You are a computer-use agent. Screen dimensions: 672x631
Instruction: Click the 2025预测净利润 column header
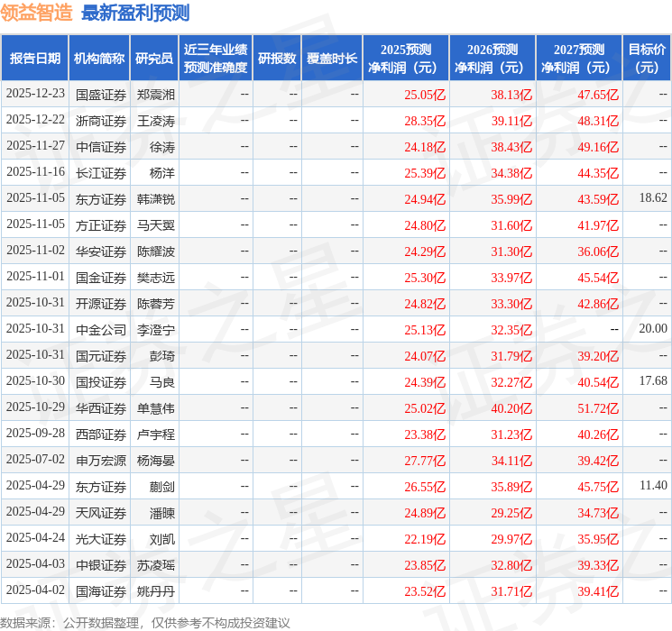tap(405, 58)
